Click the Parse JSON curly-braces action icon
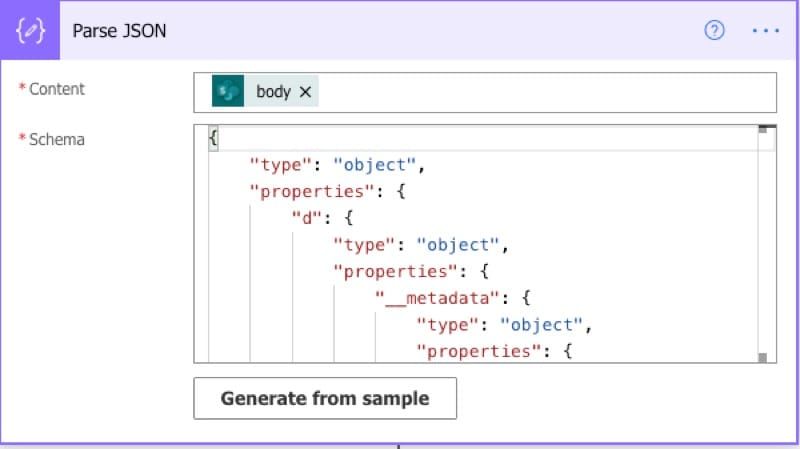 30,31
